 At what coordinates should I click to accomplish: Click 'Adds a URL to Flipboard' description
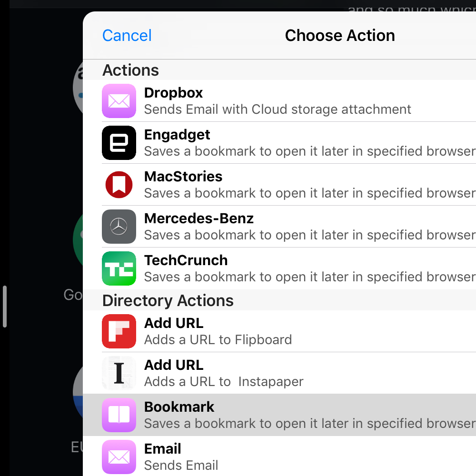pos(218,340)
